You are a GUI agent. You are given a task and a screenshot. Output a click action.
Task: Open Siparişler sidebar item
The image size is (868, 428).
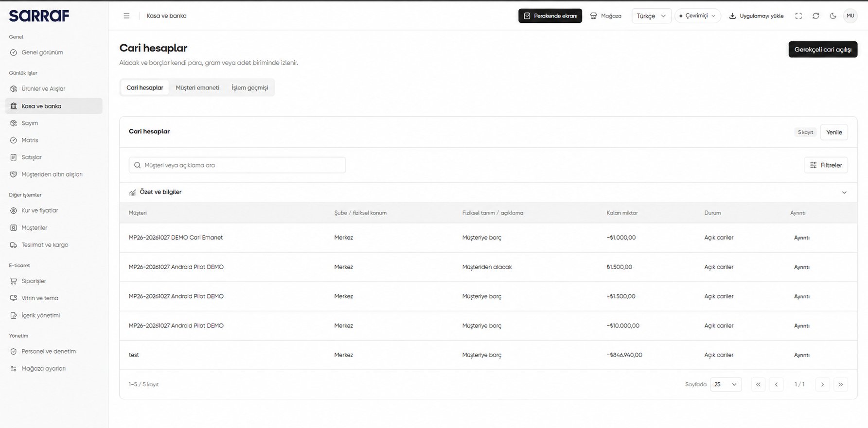[53, 281]
